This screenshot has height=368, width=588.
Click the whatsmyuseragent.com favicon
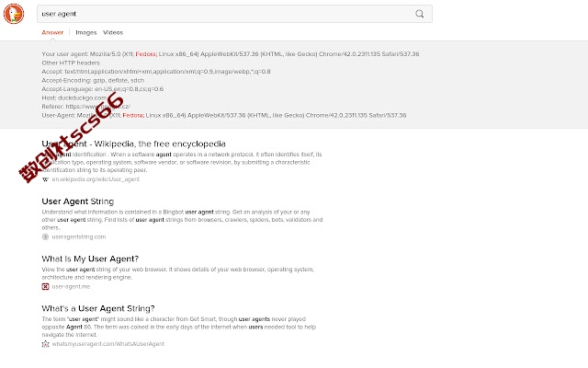[45, 343]
